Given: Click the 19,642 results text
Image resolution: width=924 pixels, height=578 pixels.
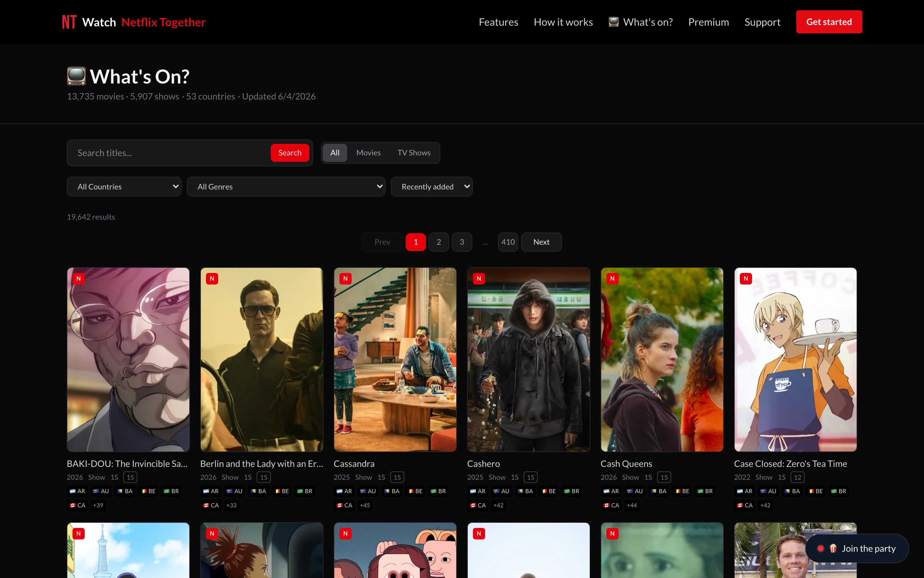Looking at the screenshot, I should (x=91, y=217).
